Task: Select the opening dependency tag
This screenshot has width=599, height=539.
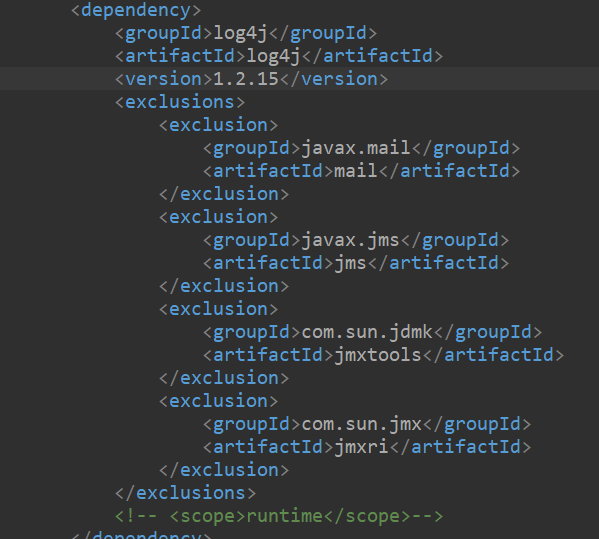Action: pyautogui.click(x=136, y=10)
